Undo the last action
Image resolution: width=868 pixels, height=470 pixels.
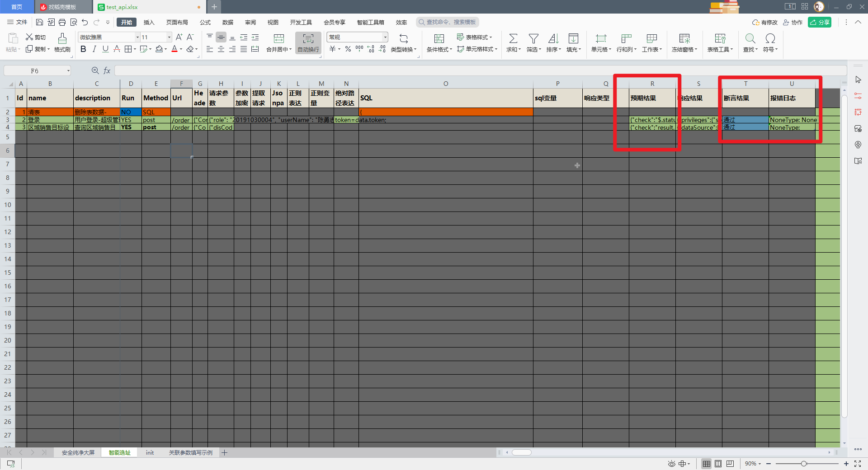coord(85,22)
